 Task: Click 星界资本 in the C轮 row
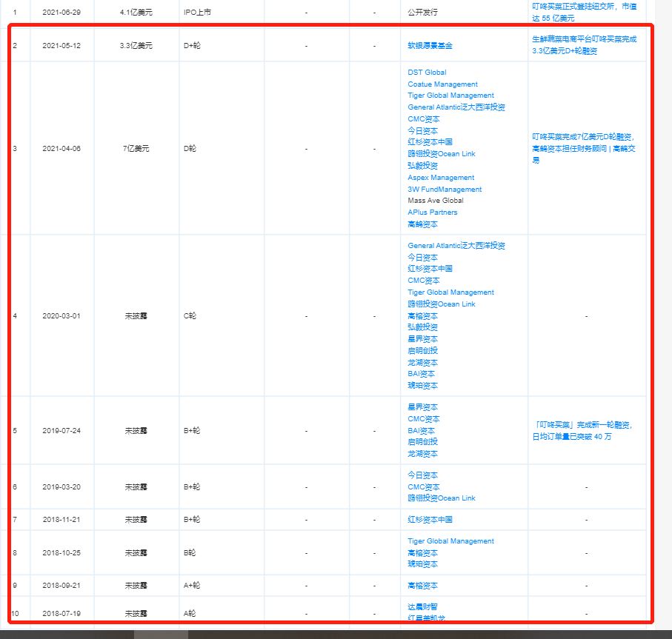tap(422, 339)
